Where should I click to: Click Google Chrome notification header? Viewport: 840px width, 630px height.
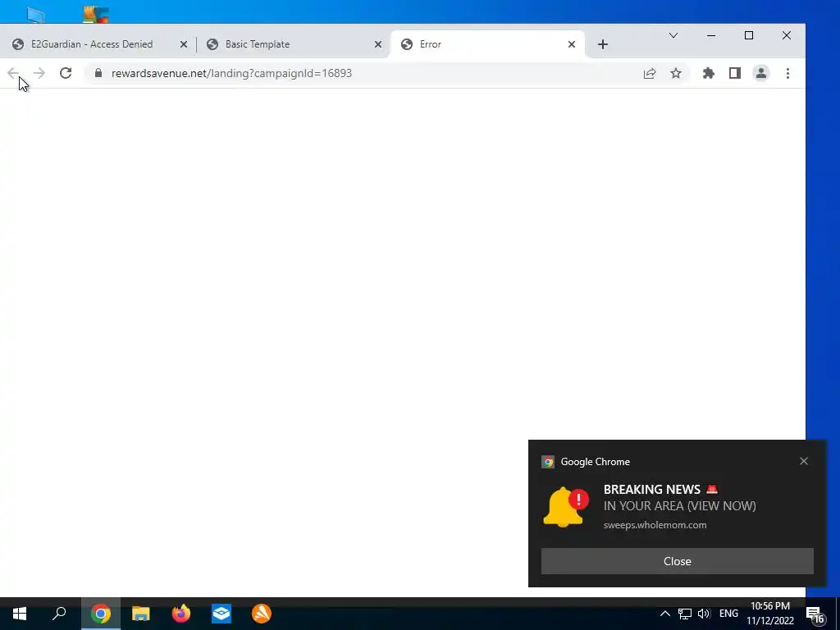[596, 462]
